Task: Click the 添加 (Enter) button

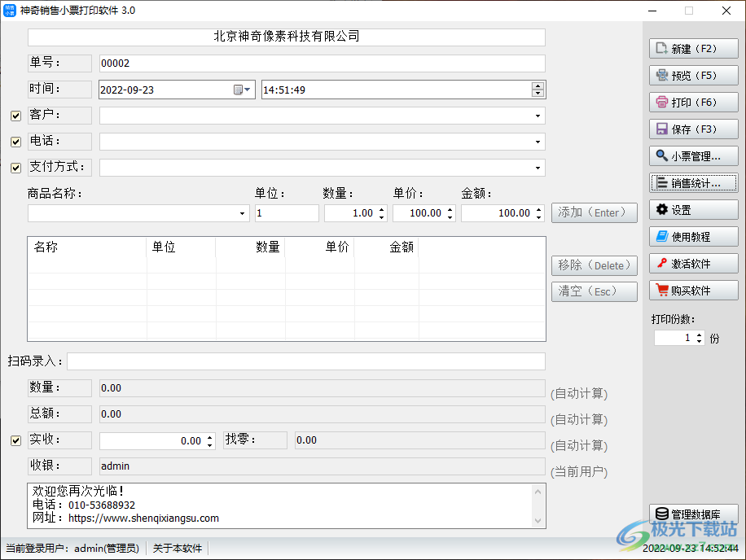Action: pos(595,212)
